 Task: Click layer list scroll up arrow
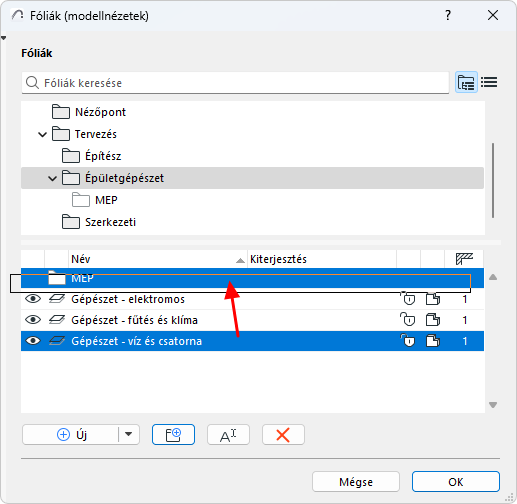coord(493,277)
